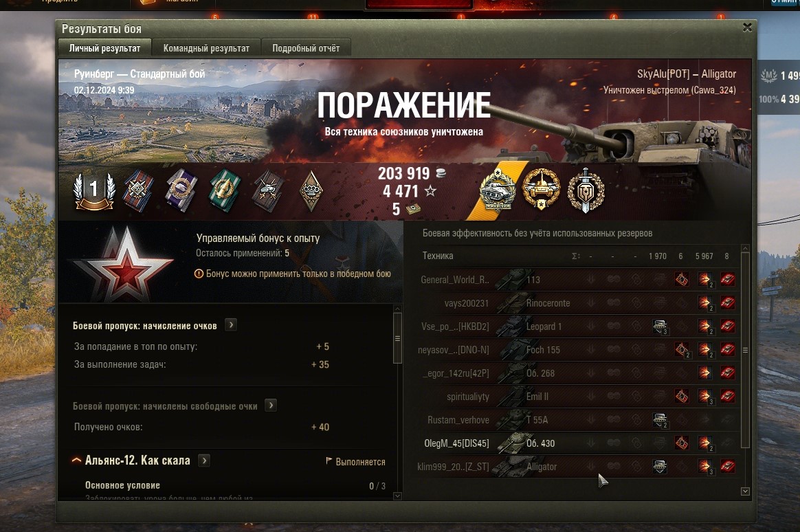This screenshot has height=532, width=800.
Task: Click the vehicle list scrollbar handle
Action: click(745, 351)
